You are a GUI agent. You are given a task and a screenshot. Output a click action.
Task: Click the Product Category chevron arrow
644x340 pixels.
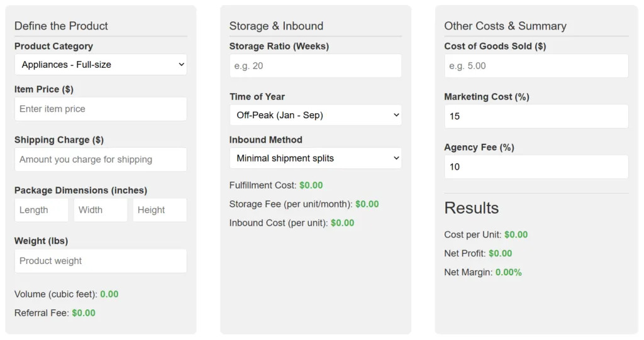pos(181,65)
